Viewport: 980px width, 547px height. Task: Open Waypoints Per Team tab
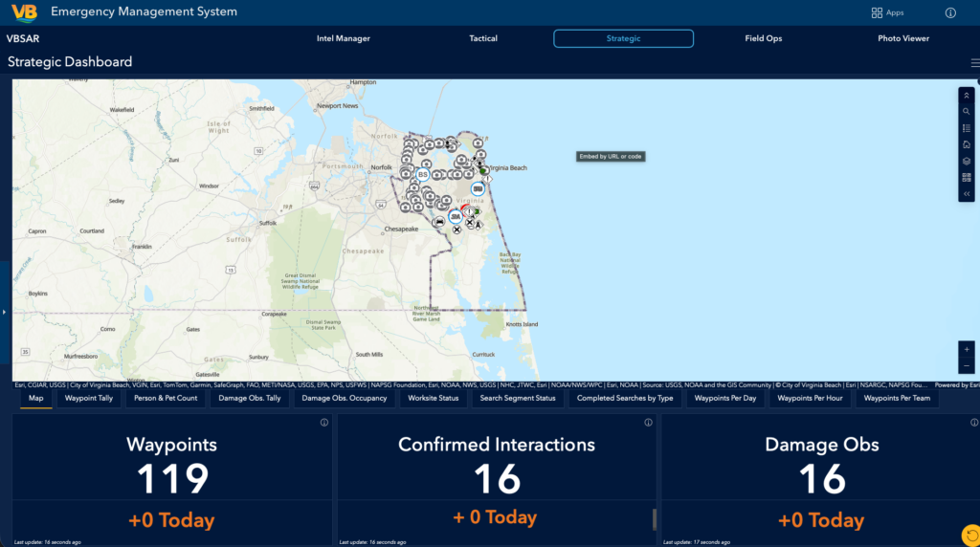(897, 399)
